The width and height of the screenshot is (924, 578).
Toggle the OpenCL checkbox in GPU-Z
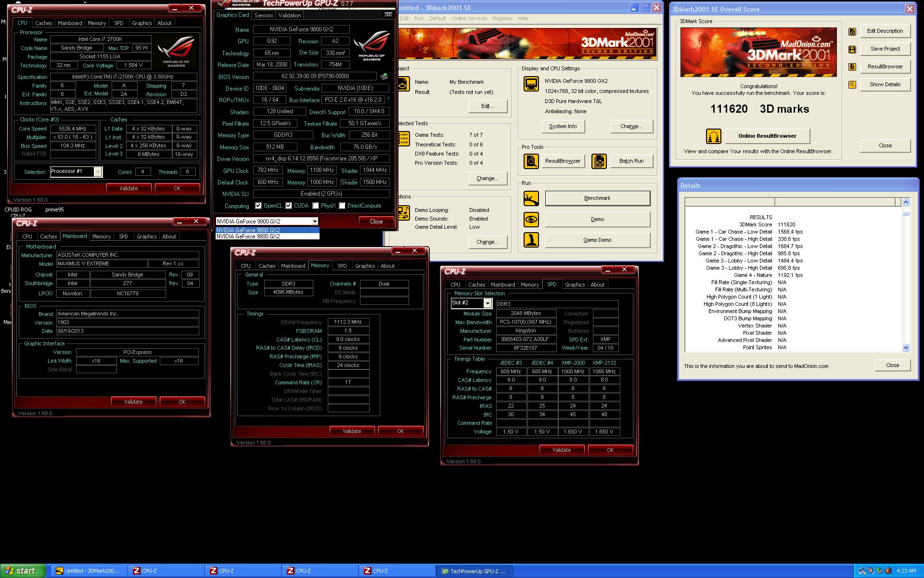coord(258,206)
